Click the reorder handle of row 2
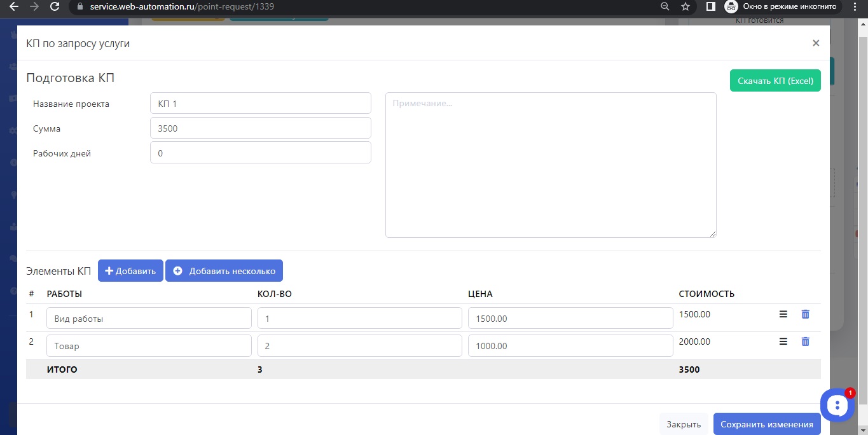Viewport: 868px width, 435px height. click(x=783, y=342)
